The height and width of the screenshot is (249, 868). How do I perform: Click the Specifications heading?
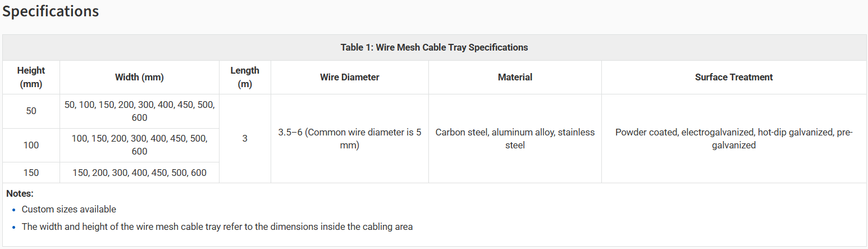point(51,11)
